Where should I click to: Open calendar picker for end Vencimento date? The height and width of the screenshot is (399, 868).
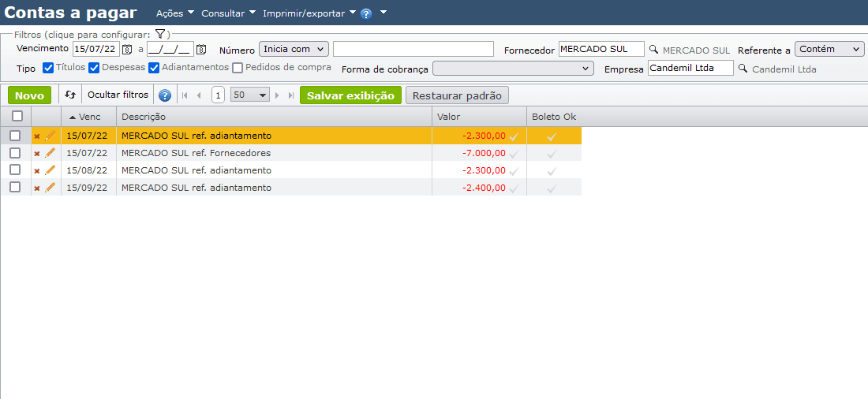[201, 50]
